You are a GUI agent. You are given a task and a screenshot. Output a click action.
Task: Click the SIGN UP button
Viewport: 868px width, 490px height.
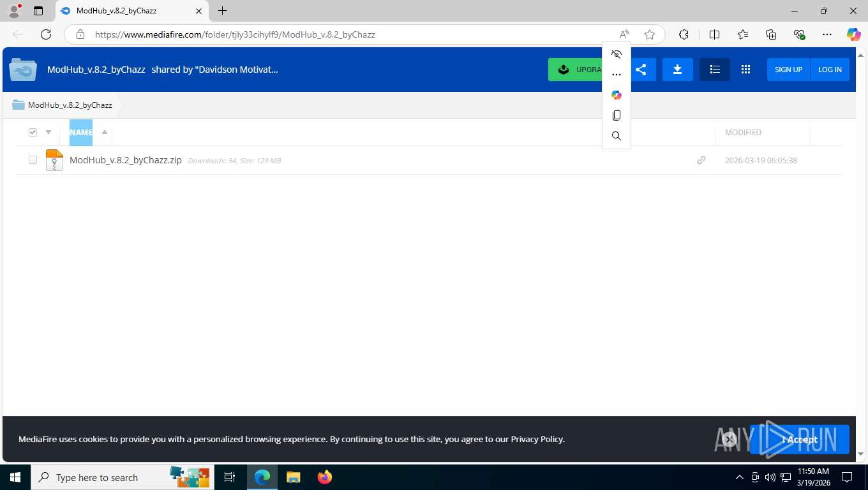tap(788, 70)
